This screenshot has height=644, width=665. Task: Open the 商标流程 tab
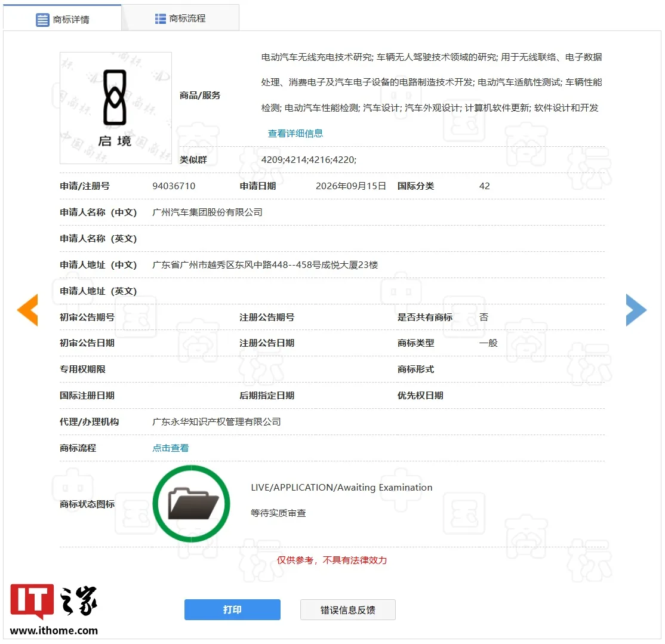[180, 19]
